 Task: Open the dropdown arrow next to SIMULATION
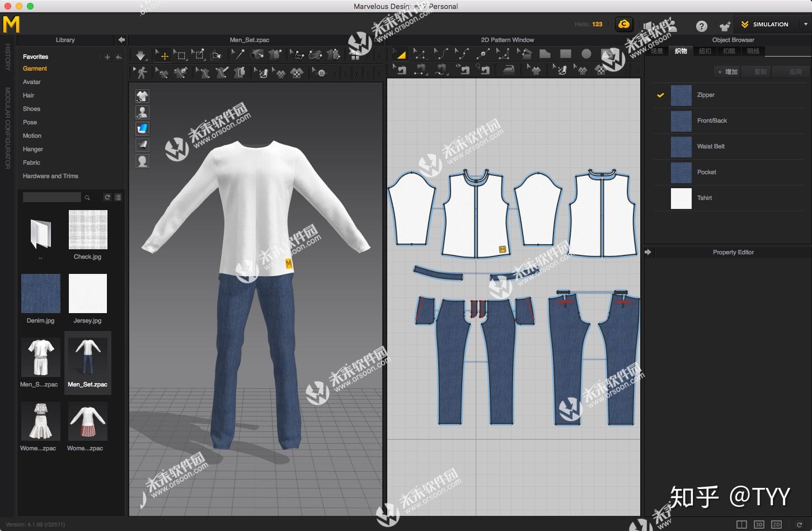pos(805,24)
